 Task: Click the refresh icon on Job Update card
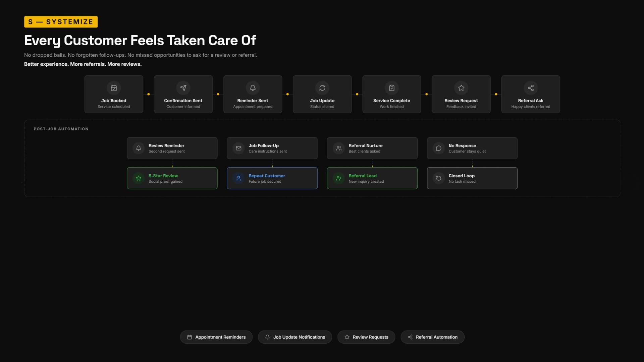click(322, 88)
